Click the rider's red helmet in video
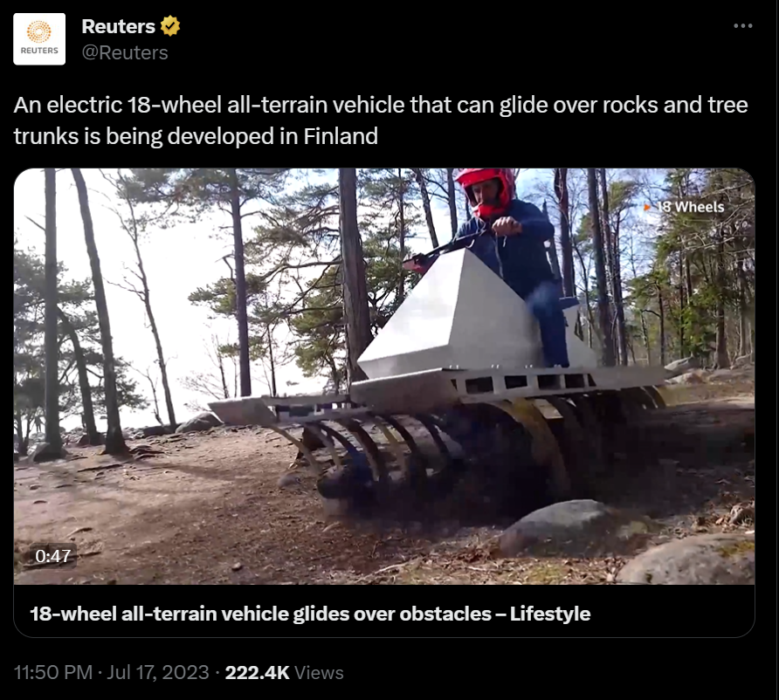This screenshot has height=700, width=779. pos(486,191)
